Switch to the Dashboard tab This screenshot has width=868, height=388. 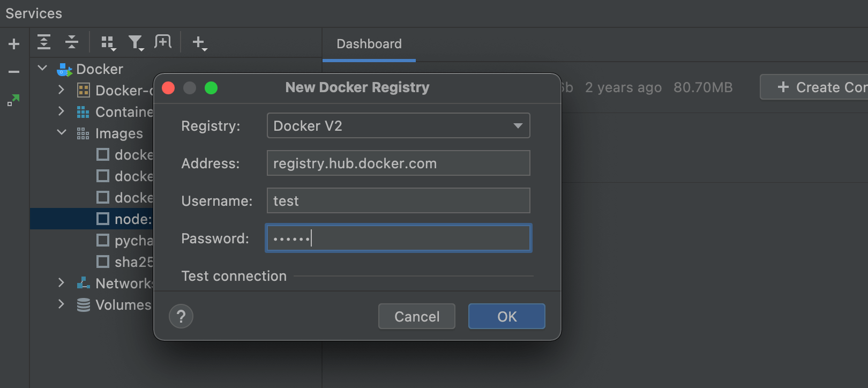[x=369, y=44]
